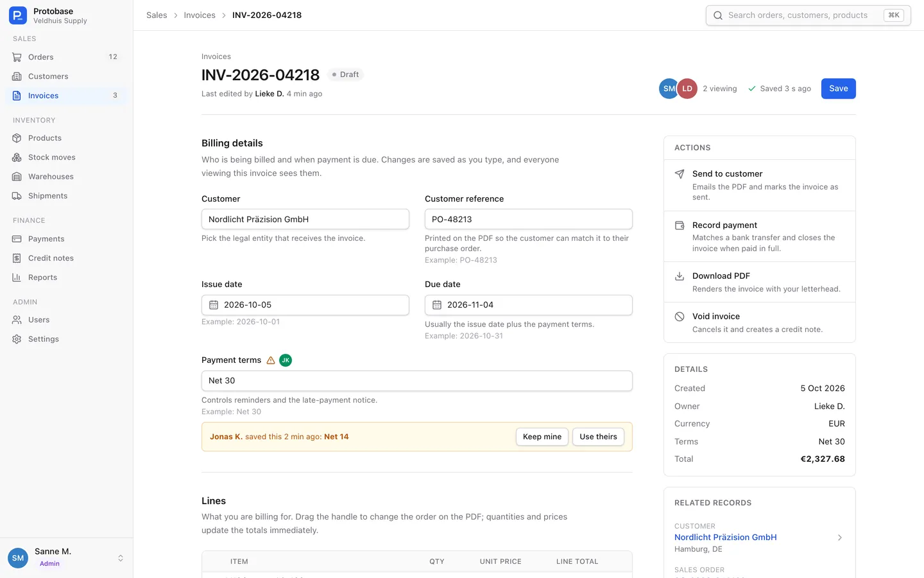924x578 pixels.
Task: Open Stock moves in the sidebar
Action: 67,157
